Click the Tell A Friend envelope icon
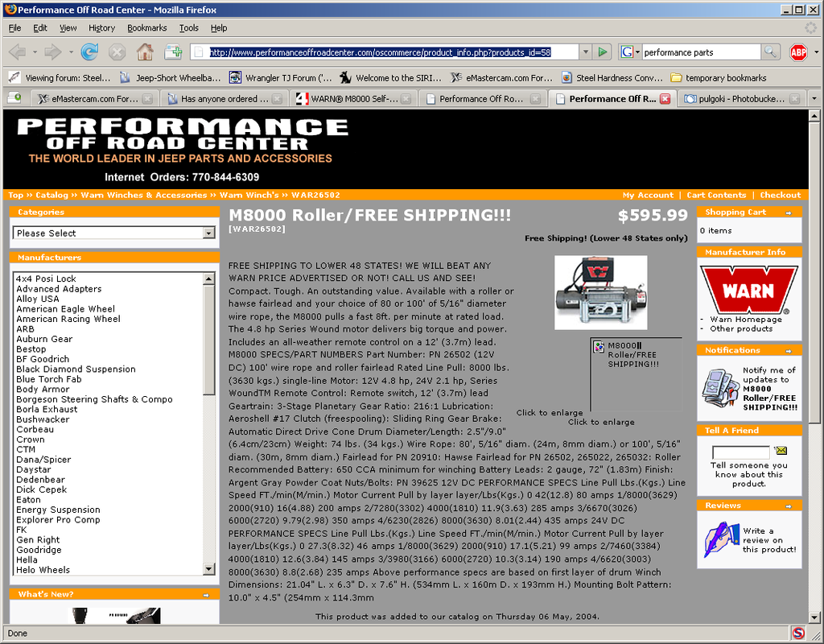Viewport: 824px width, 644px height. coord(780,451)
